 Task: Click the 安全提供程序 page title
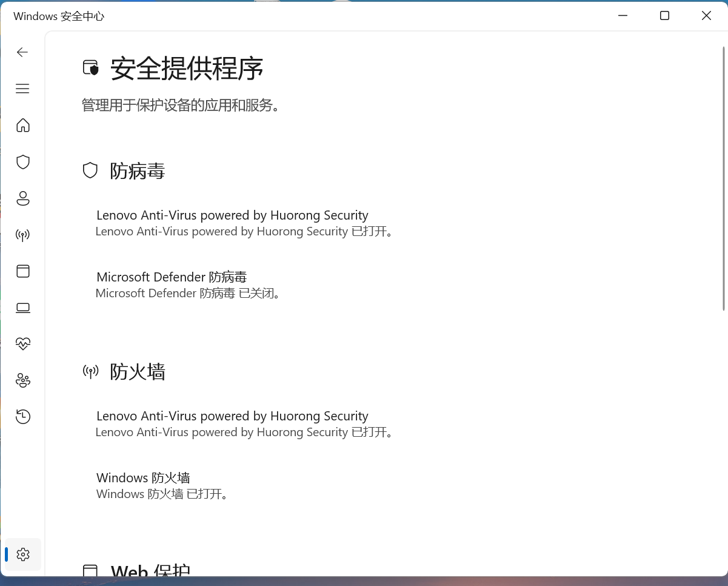coord(187,69)
